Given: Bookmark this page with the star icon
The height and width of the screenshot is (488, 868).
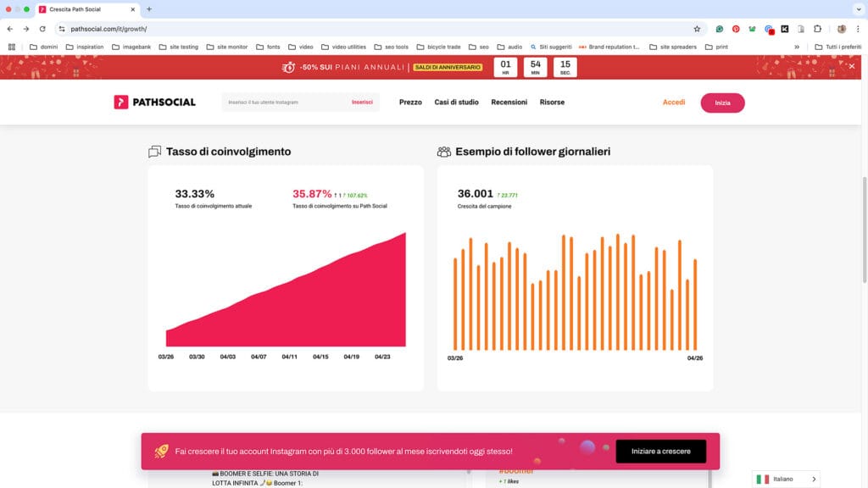Looking at the screenshot, I should click(697, 29).
